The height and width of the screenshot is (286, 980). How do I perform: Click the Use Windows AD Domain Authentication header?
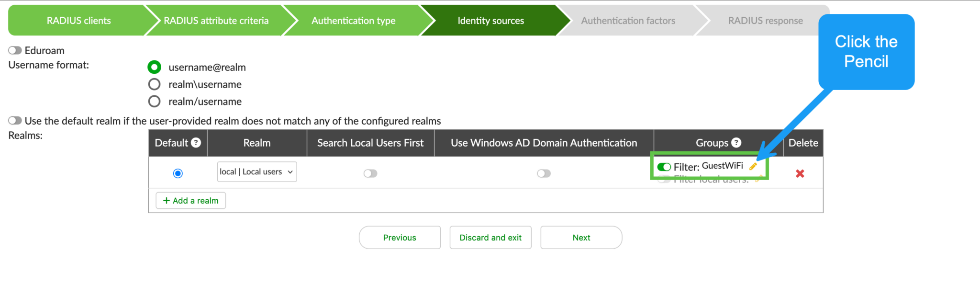pyautogui.click(x=544, y=143)
